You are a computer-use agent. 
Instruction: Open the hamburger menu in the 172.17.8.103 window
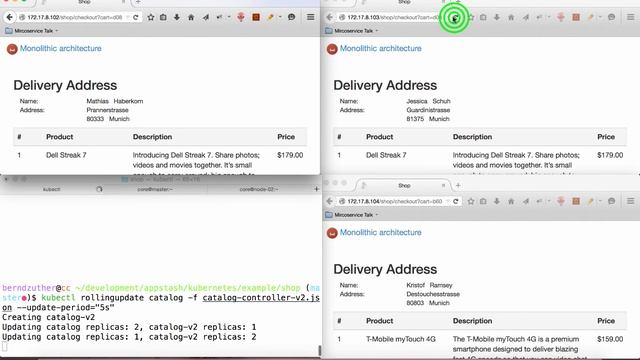tap(631, 17)
